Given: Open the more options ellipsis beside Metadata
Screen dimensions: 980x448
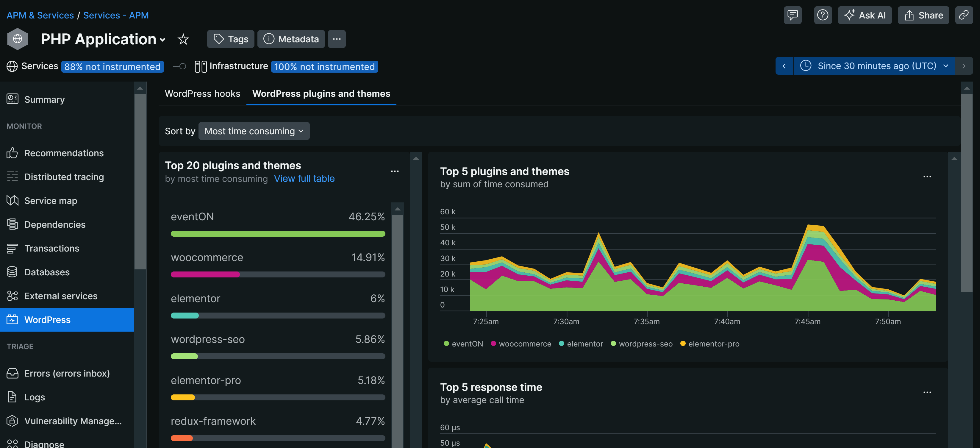Looking at the screenshot, I should 337,39.
